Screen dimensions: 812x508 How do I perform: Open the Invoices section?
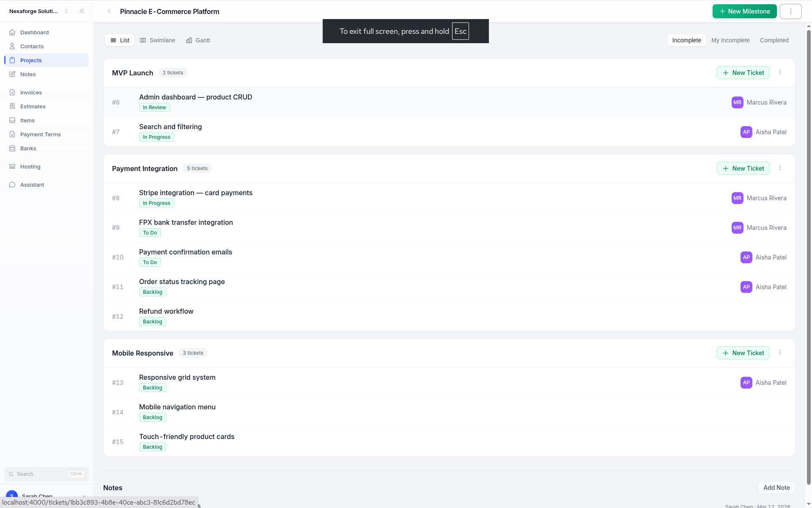click(13, 92)
